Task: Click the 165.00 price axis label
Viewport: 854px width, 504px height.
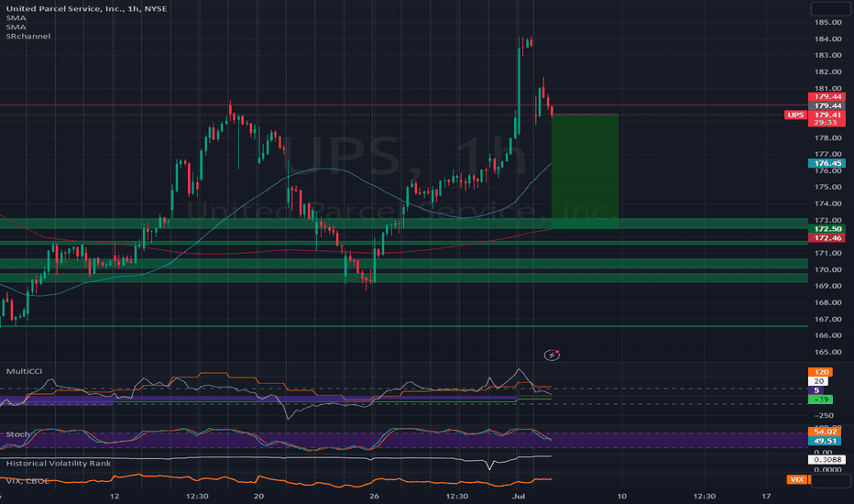Action: pos(827,352)
